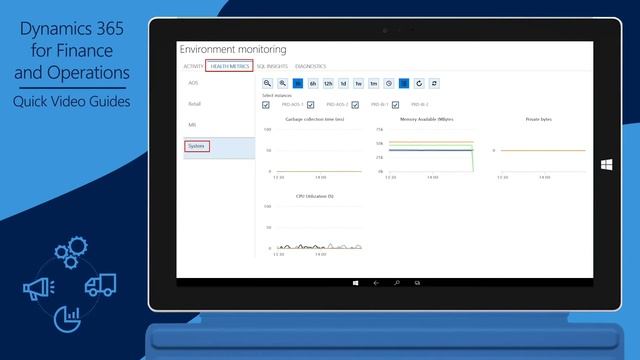The image size is (640, 360).
Task: Click the Private bytes chart title
Action: coord(539,119)
